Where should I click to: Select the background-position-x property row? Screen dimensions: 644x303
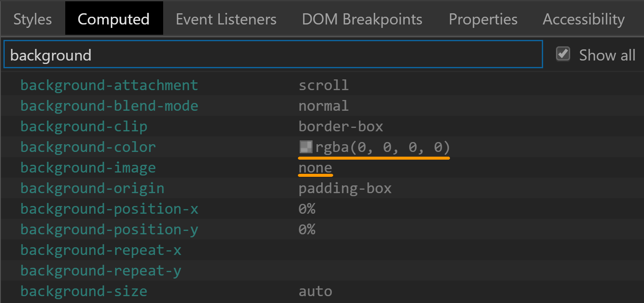coord(109,209)
